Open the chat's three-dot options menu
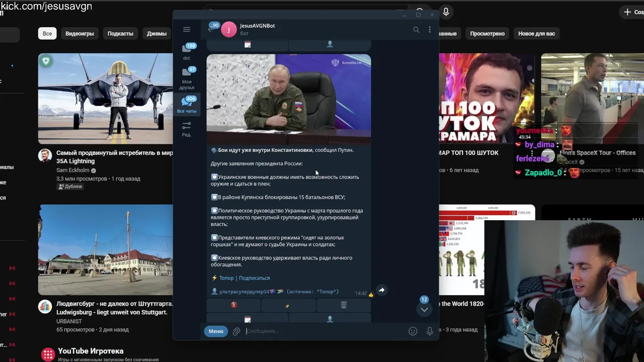 click(429, 30)
